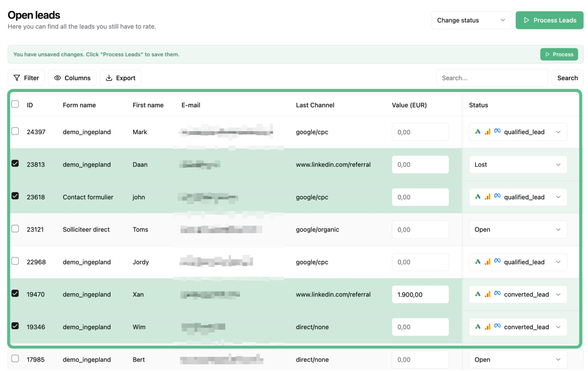
Task: Open the Columns visibility menu
Action: point(72,78)
